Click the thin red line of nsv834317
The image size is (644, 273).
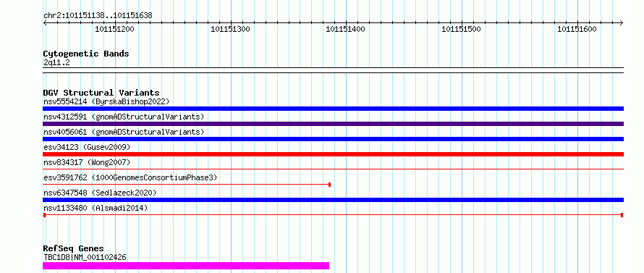[x=333, y=169]
